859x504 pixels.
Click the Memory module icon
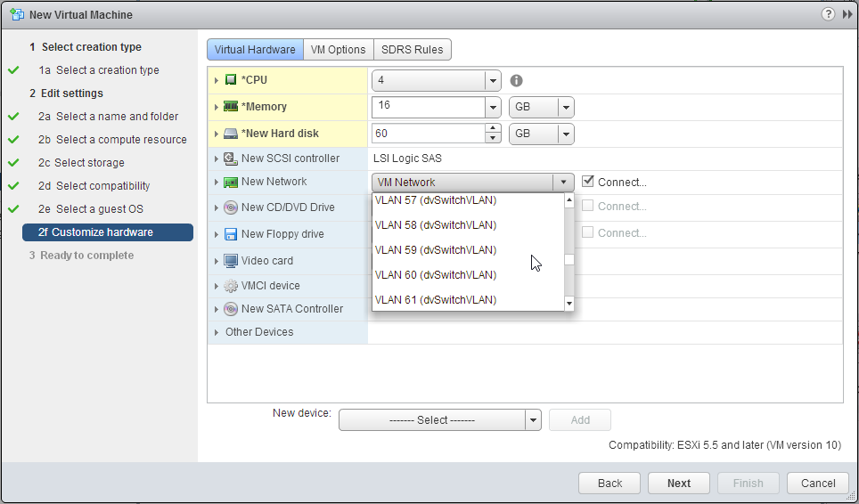231,107
